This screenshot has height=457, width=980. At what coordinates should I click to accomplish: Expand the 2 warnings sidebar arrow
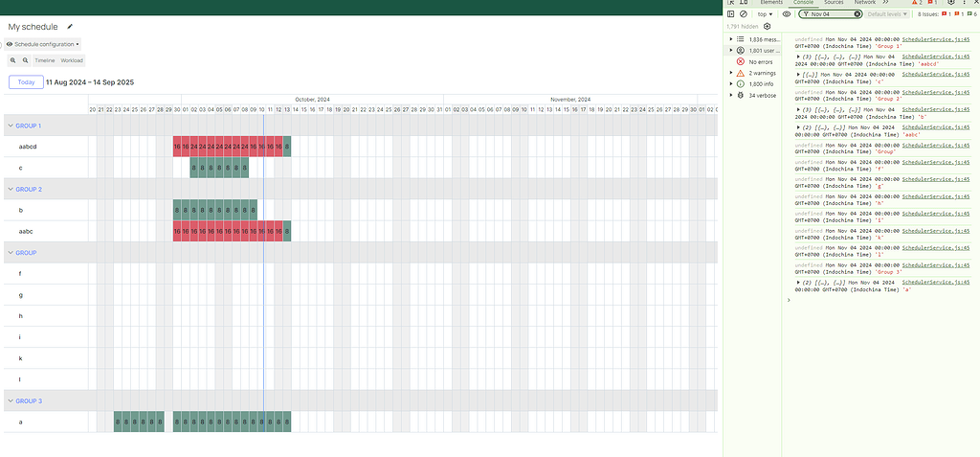730,73
